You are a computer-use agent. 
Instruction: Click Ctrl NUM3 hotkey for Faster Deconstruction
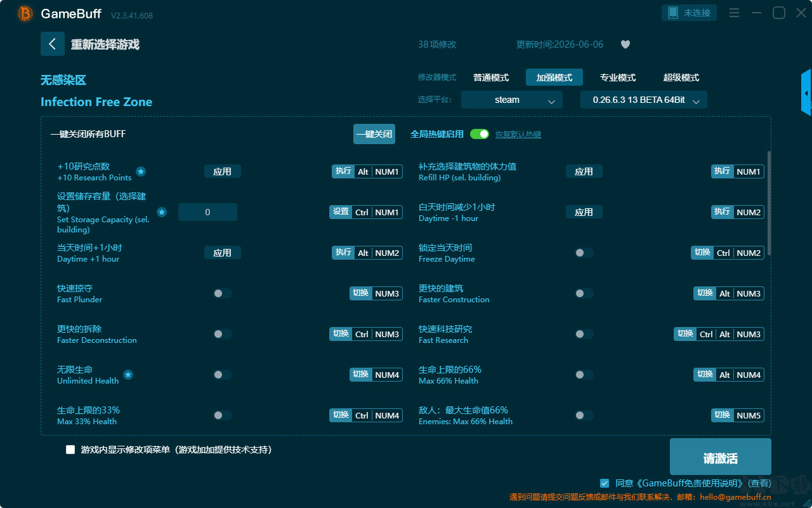tap(366, 334)
